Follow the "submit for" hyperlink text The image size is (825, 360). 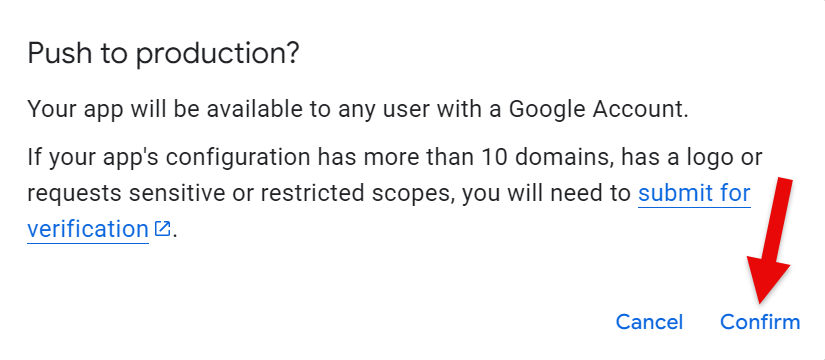pyautogui.click(x=694, y=193)
